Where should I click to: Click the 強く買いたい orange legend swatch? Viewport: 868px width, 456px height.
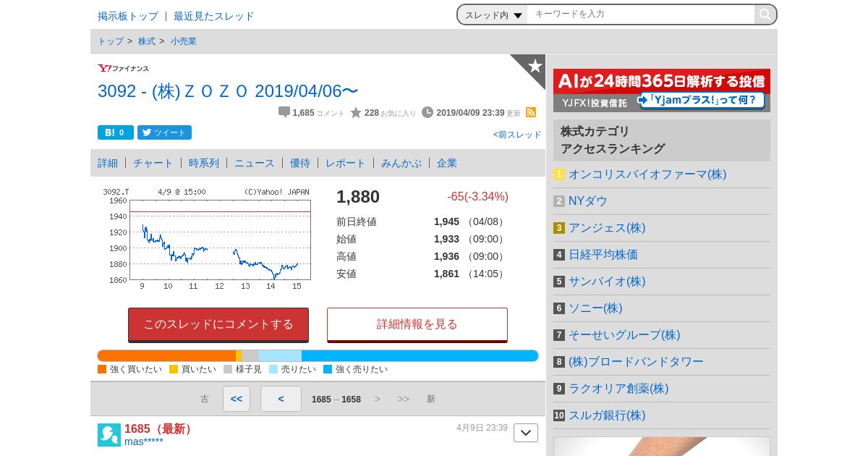[x=102, y=369]
